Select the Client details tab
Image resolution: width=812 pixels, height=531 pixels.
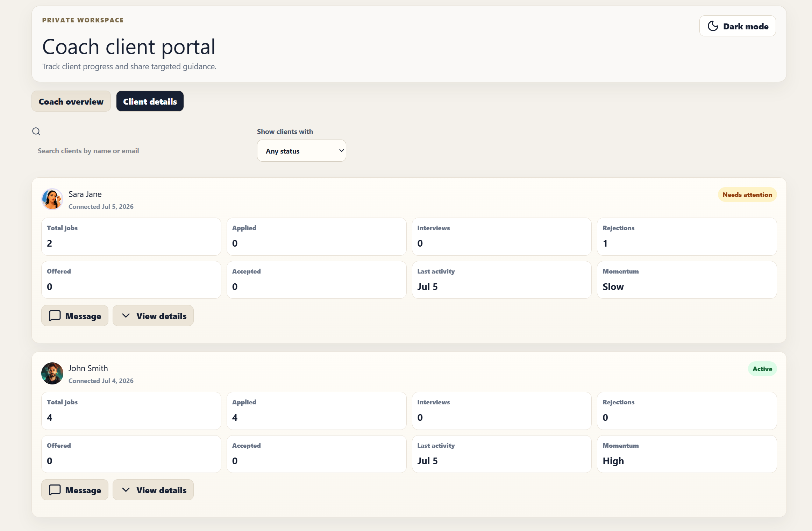click(x=150, y=101)
